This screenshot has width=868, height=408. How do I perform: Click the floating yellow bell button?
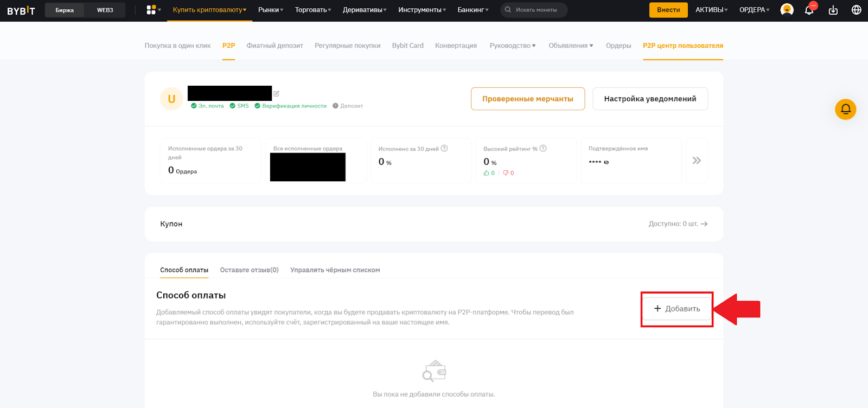click(x=845, y=109)
